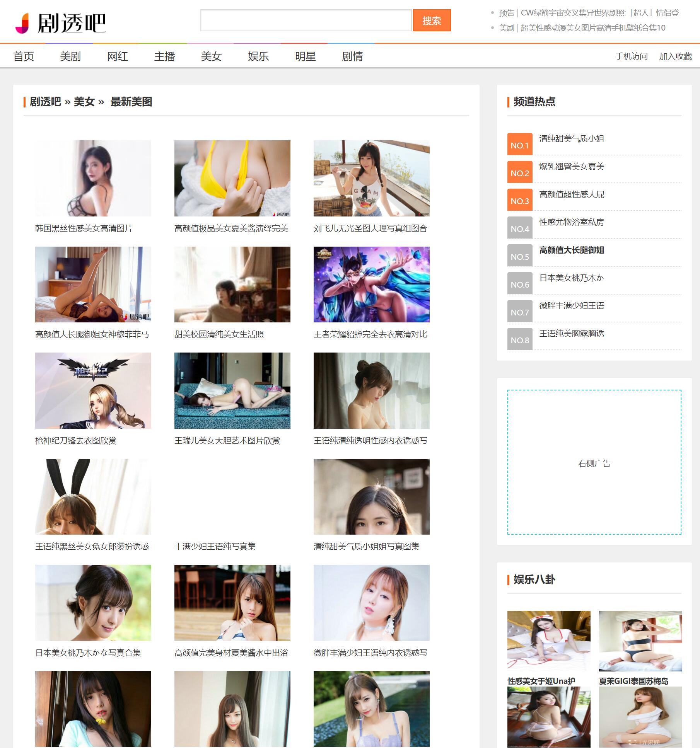This screenshot has height=748, width=700.
Task: Open the CW绿箭宇宙 preview headline link
Action: [x=589, y=13]
